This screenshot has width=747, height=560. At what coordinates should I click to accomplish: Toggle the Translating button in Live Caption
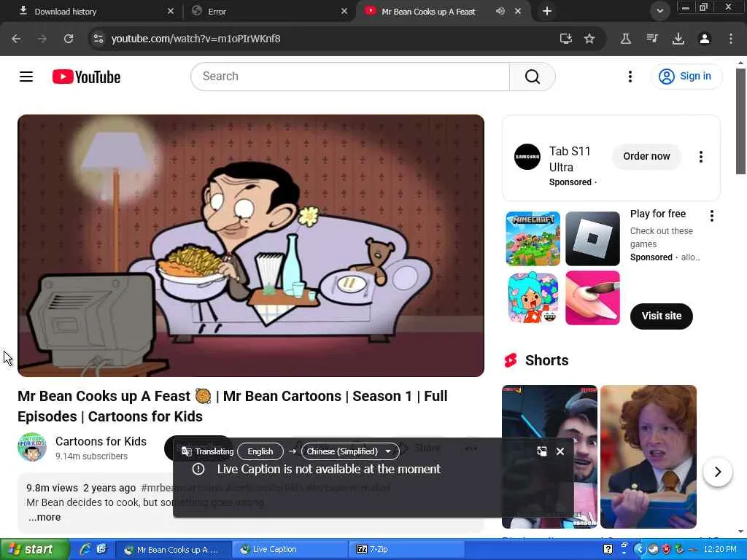coord(208,451)
